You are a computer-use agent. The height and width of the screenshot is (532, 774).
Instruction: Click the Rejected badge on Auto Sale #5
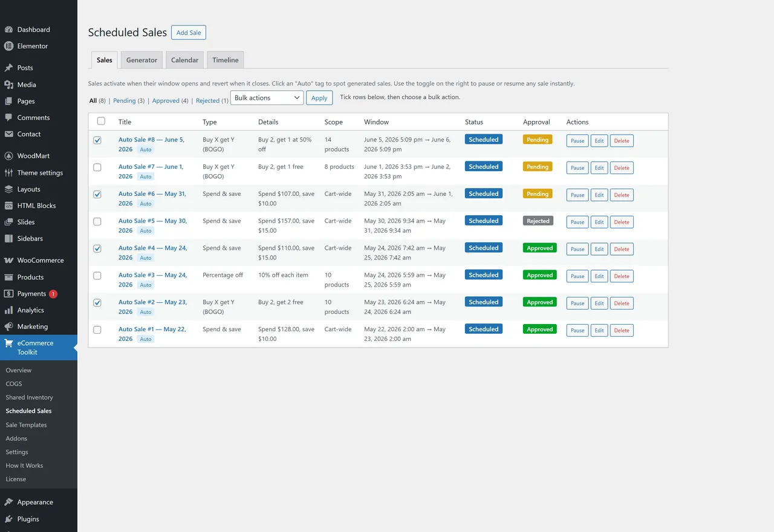pyautogui.click(x=538, y=221)
